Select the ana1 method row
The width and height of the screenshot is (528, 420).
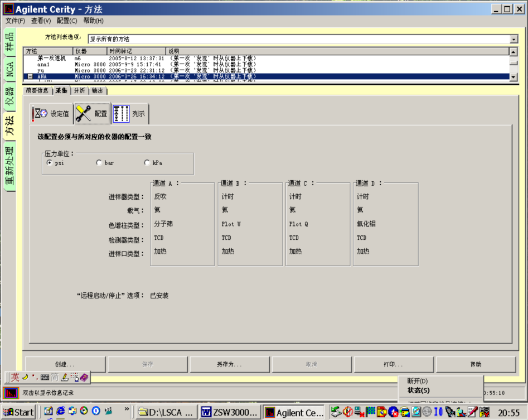(266, 64)
